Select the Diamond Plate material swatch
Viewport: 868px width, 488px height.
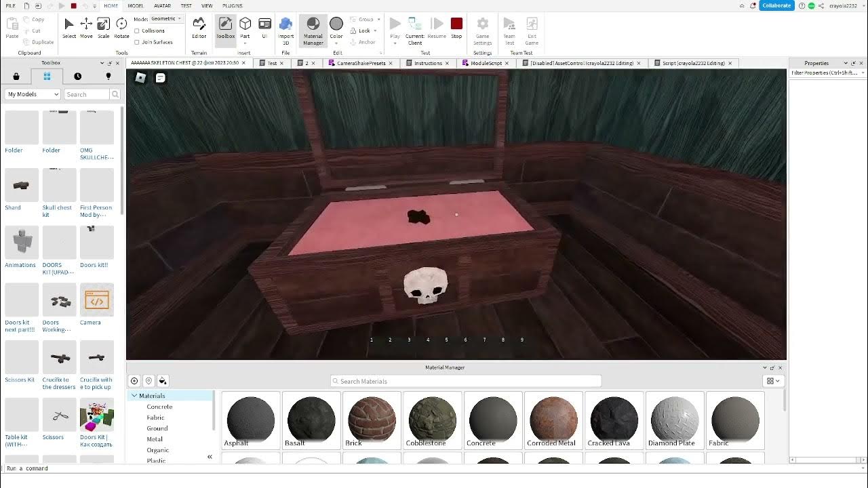tap(673, 420)
